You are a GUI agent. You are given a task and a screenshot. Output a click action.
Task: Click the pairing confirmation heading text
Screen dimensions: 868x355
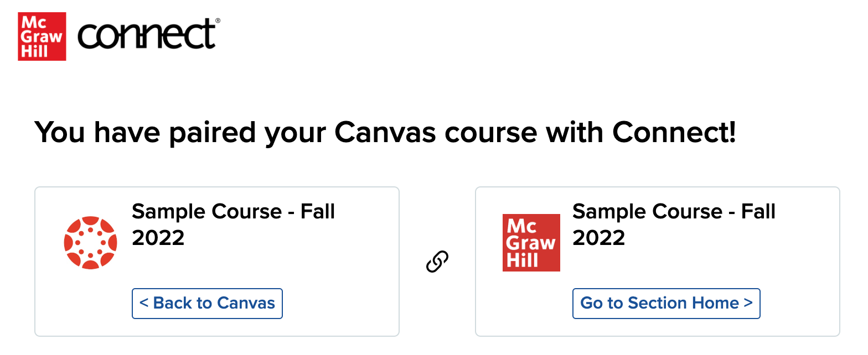[386, 133]
